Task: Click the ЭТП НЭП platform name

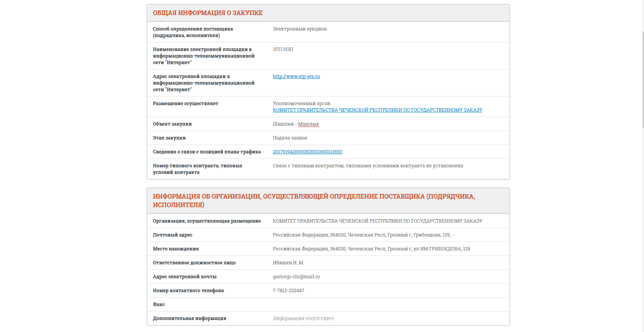Action: [283, 49]
